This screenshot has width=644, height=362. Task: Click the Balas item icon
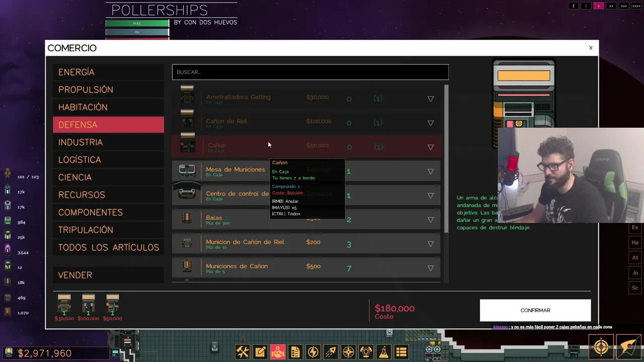click(x=187, y=218)
